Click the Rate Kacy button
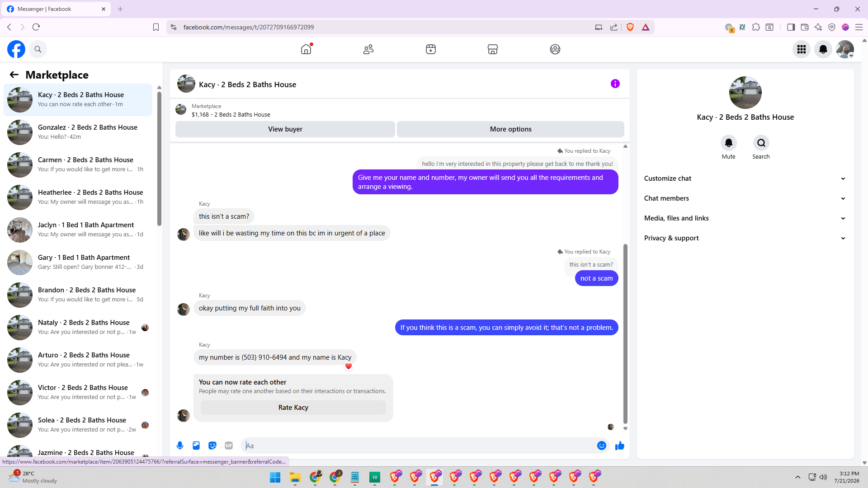The height and width of the screenshot is (488, 868). [293, 408]
